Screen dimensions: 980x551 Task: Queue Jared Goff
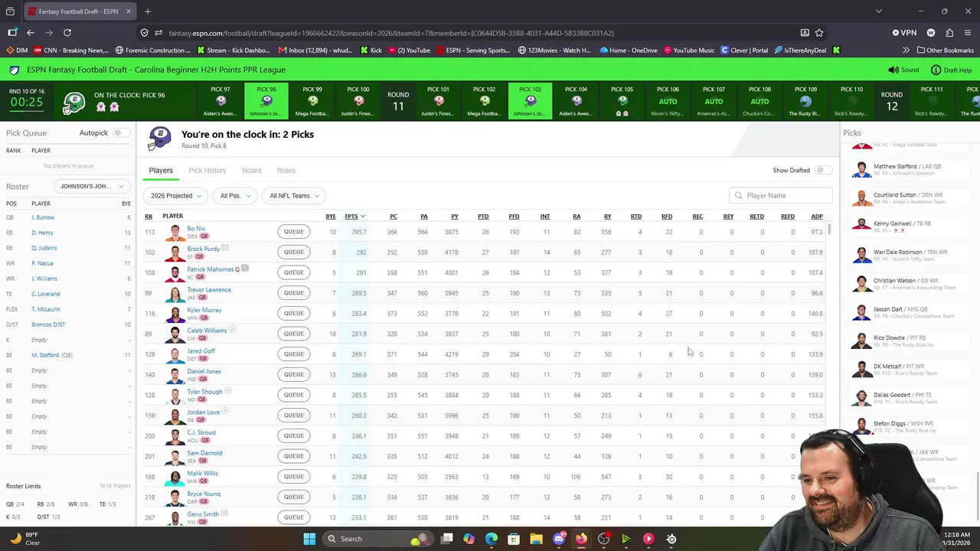(294, 354)
